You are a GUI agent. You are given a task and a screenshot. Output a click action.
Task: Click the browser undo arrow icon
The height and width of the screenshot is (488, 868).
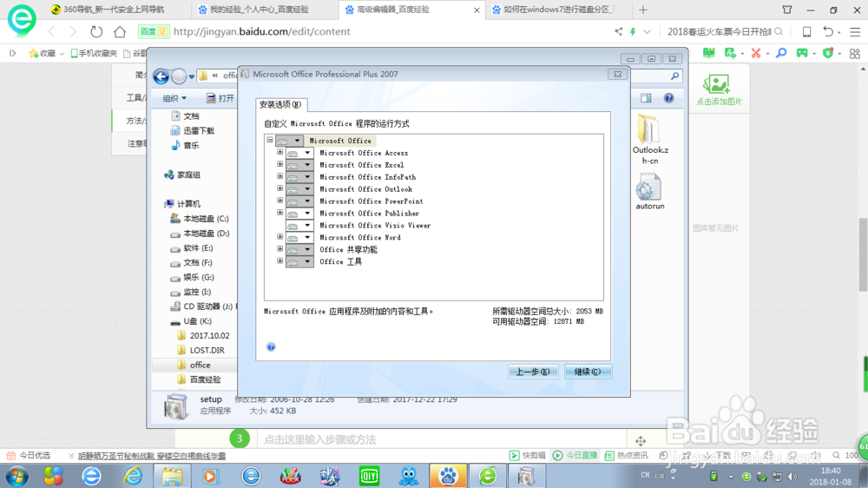point(827,31)
